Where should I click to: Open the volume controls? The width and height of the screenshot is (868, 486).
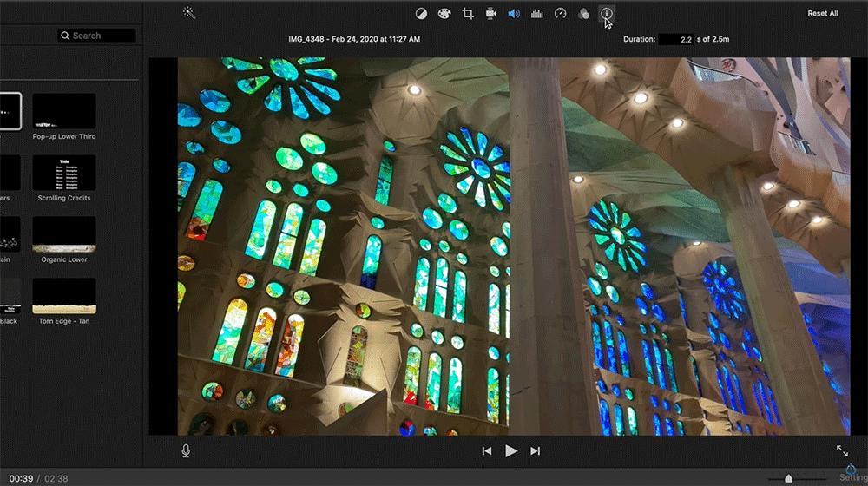coord(514,14)
